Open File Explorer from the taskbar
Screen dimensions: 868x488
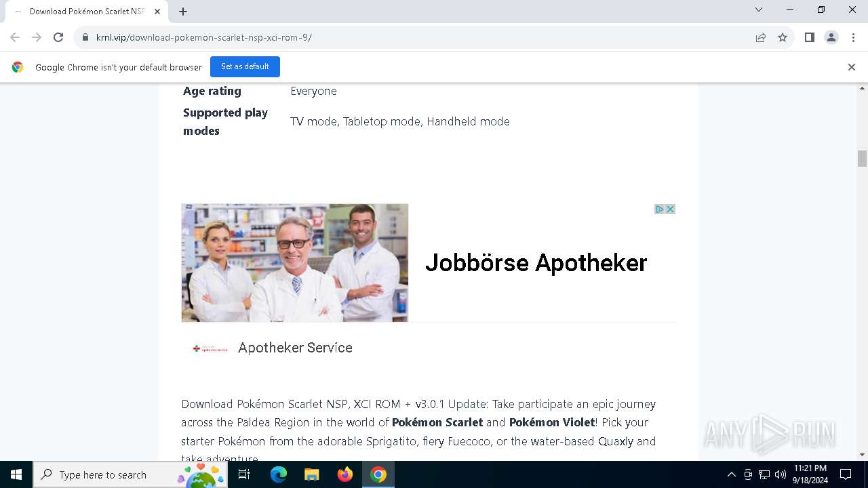click(312, 474)
